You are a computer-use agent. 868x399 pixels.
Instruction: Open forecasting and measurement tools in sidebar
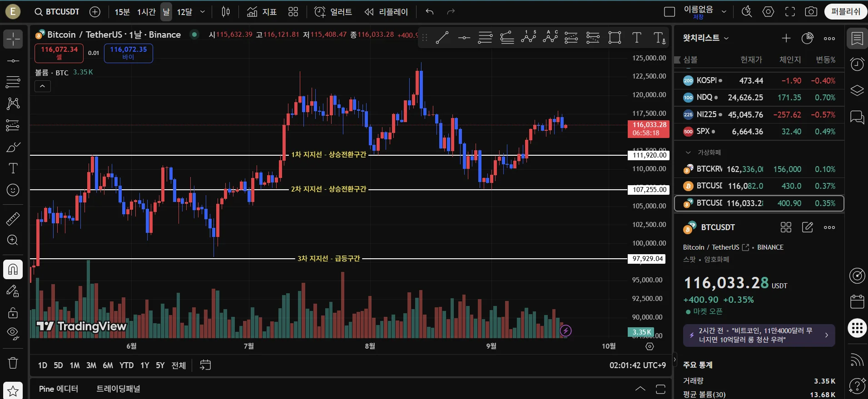click(x=13, y=125)
